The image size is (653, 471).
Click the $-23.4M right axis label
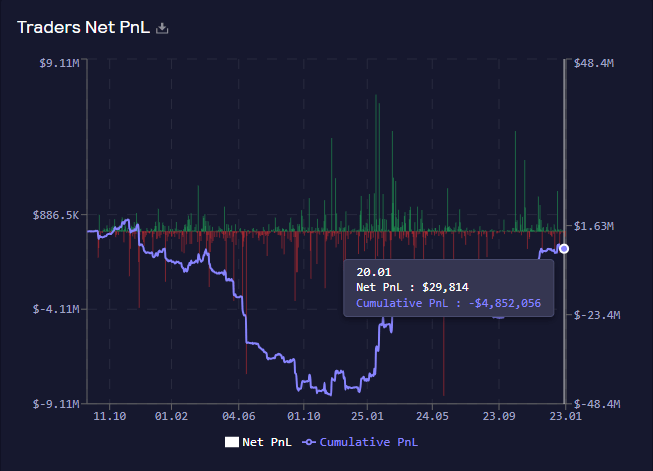coord(597,315)
